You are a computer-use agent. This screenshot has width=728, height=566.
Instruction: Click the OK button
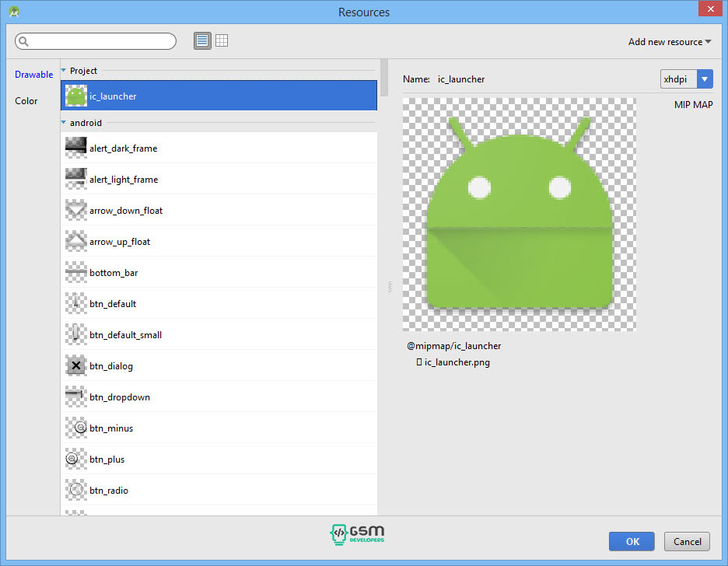tap(632, 541)
